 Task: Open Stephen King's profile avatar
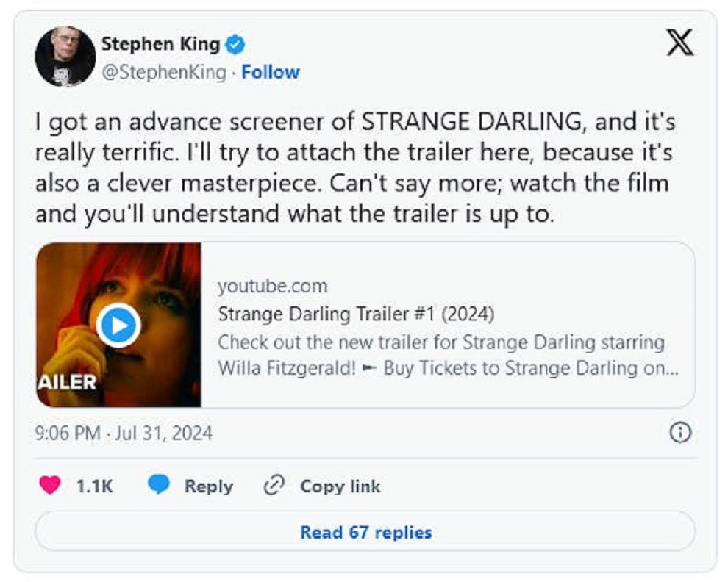coord(65,57)
